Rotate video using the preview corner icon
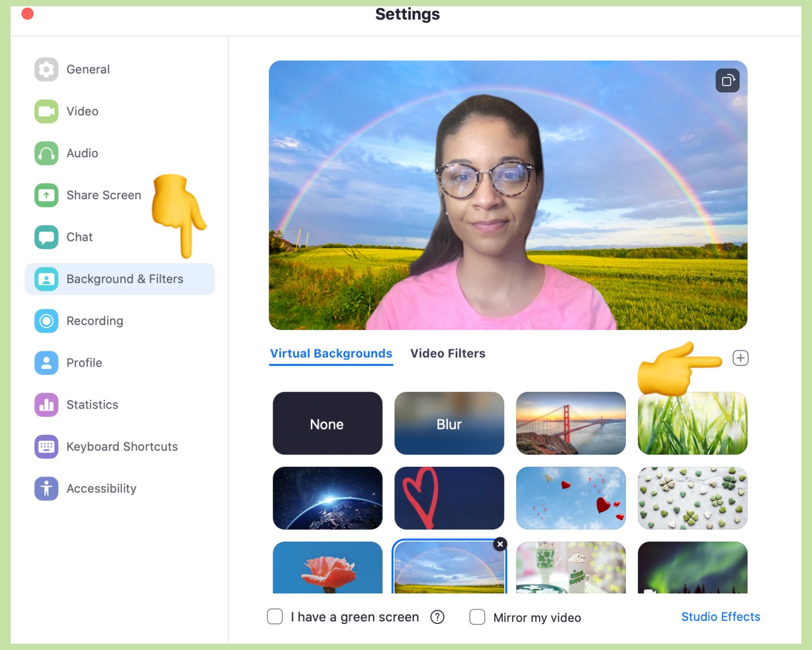The image size is (812, 650). tap(727, 81)
